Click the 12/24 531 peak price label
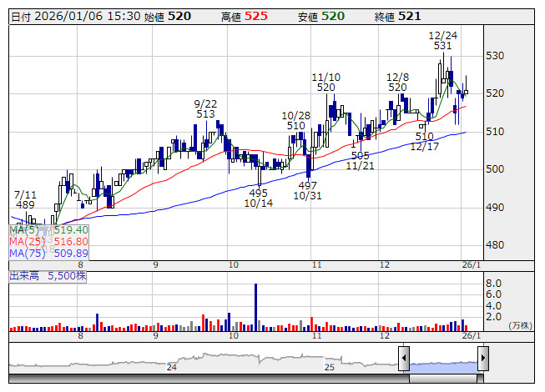Screen dimensions: 545x392 [x=442, y=41]
